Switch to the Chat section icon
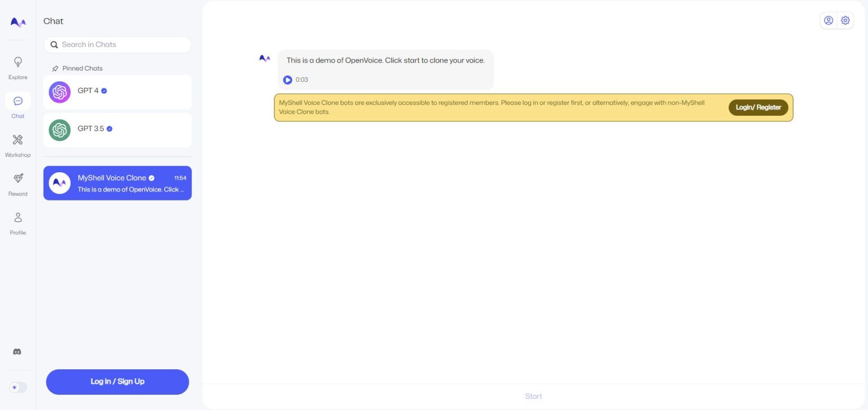This screenshot has width=868, height=410. (18, 106)
